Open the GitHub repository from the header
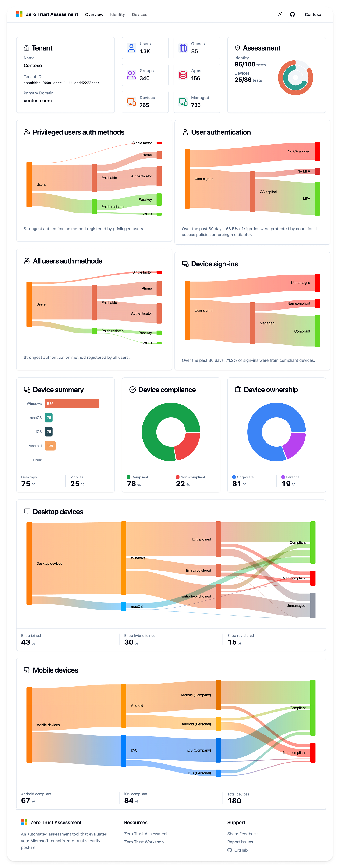This screenshot has width=340, height=868. click(292, 14)
